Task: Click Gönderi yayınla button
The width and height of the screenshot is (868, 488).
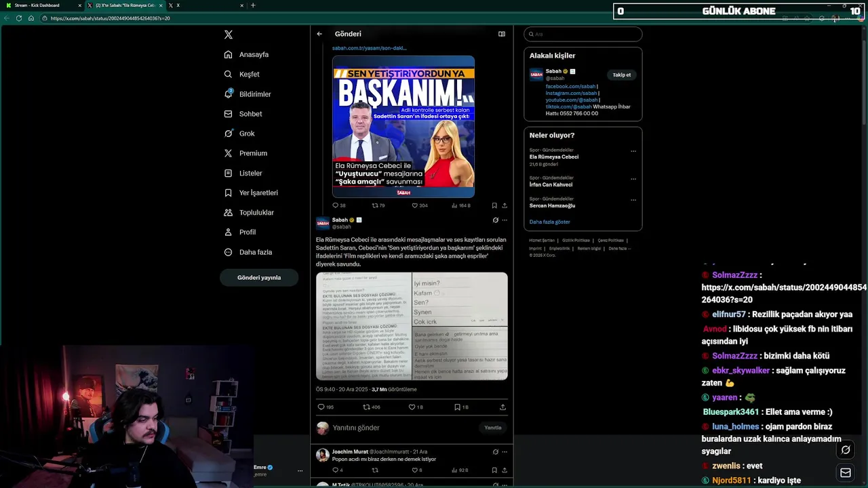Action: pos(259,277)
